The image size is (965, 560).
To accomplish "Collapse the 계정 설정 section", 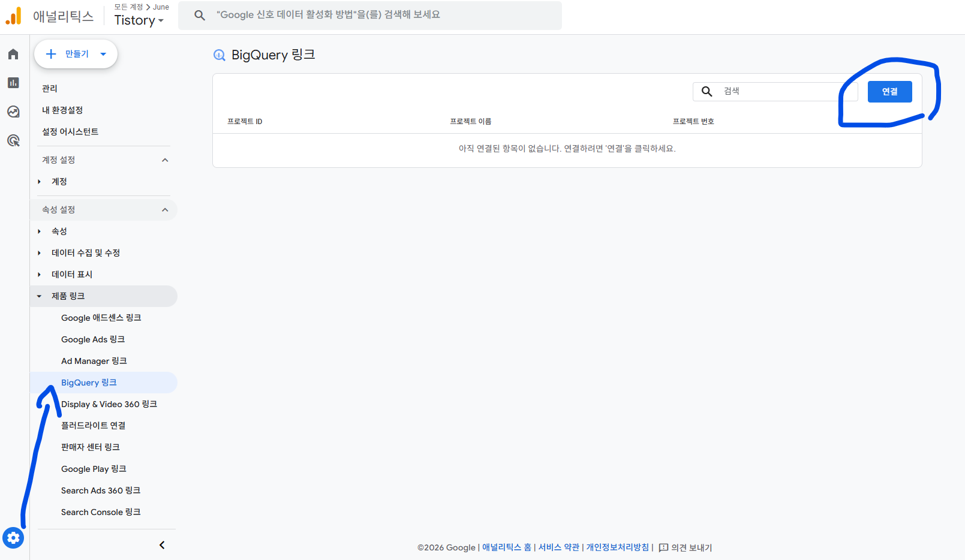I will click(165, 160).
